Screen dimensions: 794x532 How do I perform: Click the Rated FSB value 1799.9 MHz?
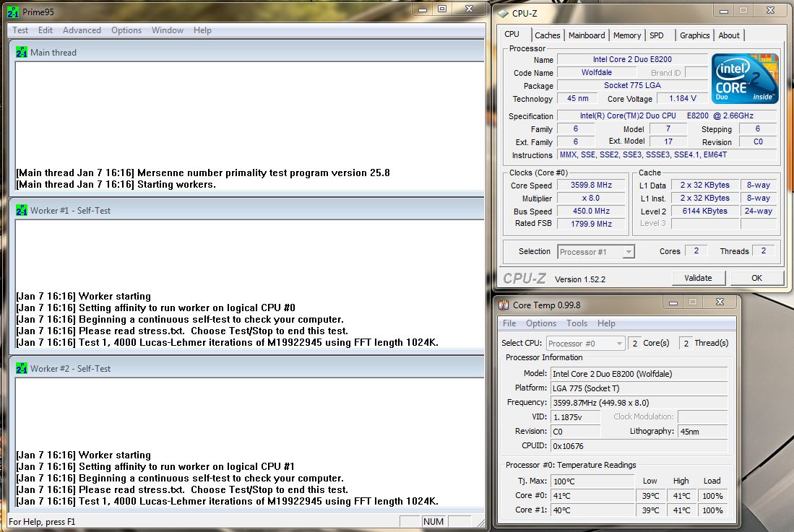pos(591,224)
